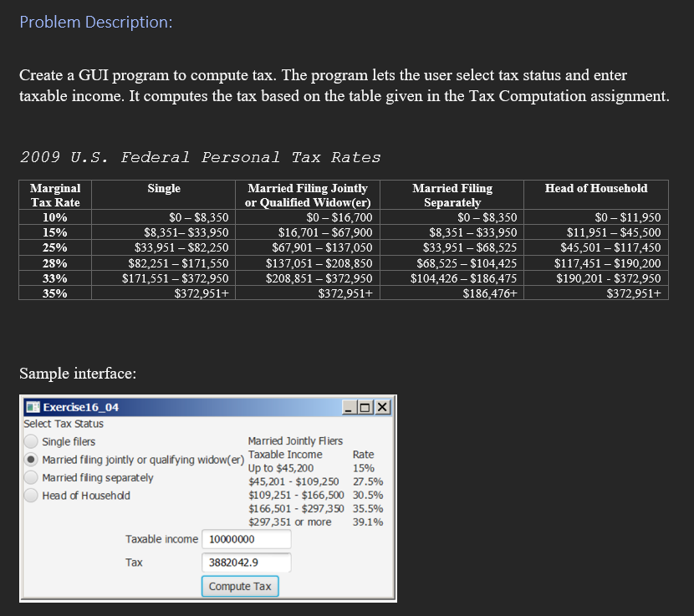Close the Exercise16_04 window
694x616 pixels.
coord(383,407)
